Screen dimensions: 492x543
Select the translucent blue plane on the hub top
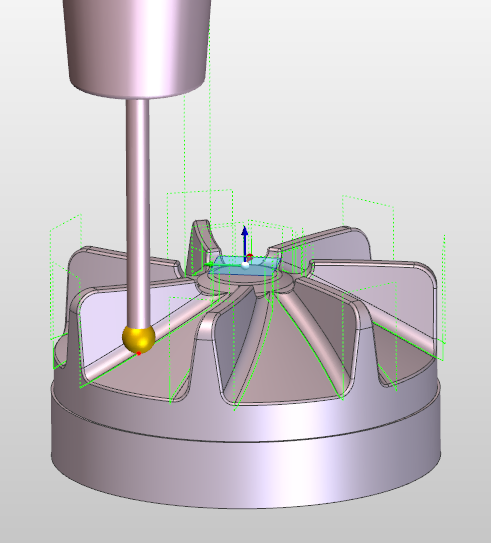coord(244,266)
